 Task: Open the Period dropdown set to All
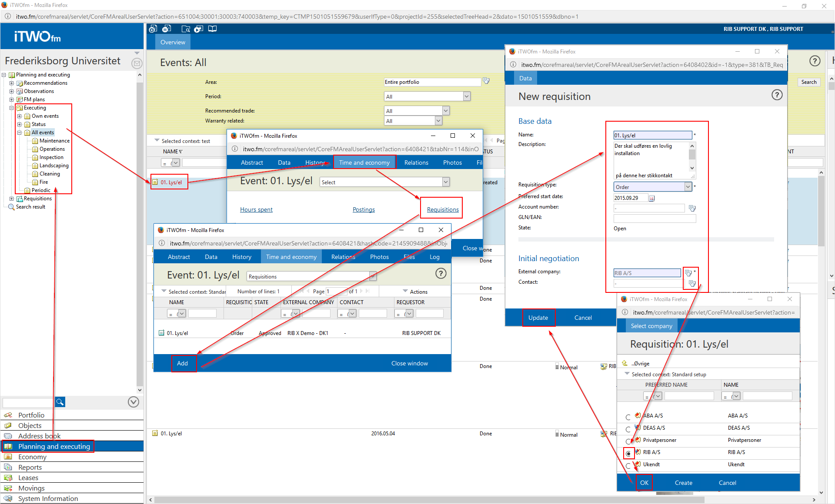pyautogui.click(x=466, y=96)
